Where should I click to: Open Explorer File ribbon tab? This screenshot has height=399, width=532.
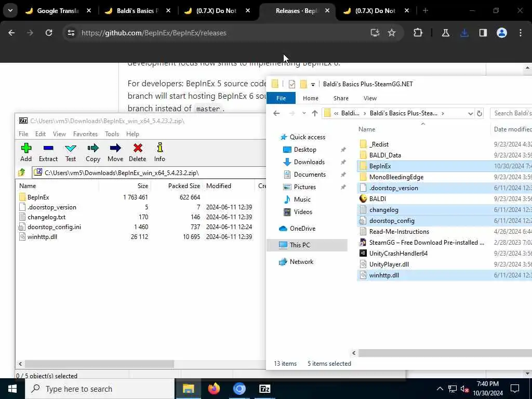point(281,98)
